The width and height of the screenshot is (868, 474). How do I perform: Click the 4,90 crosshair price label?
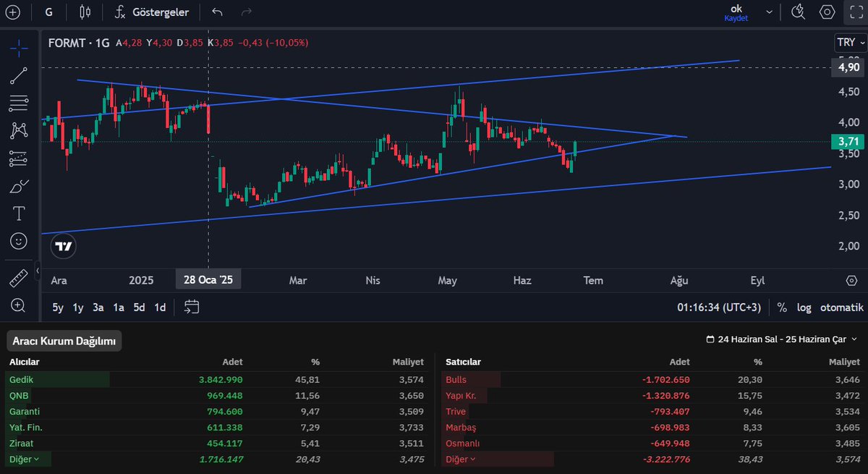[848, 67]
